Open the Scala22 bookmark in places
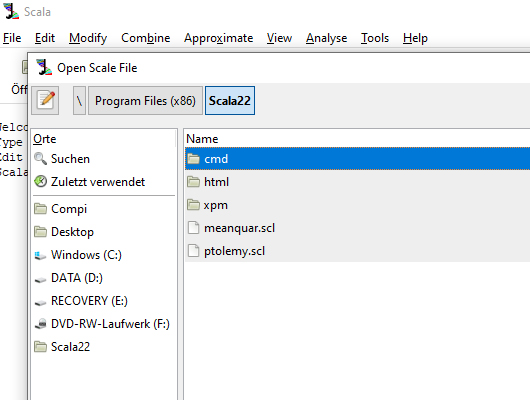530x400 pixels. (x=70, y=347)
